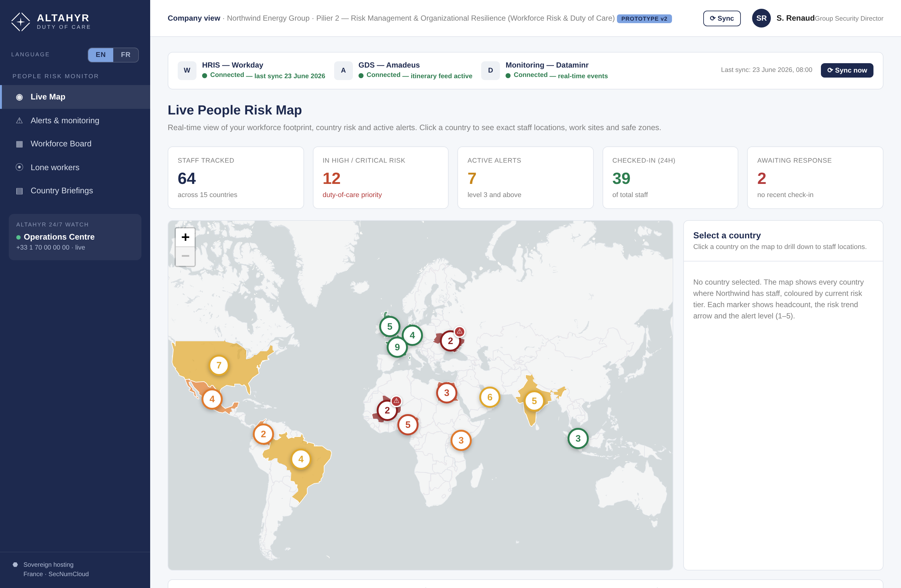Screen dimensions: 901x588
Task: Switch language to EN
Action: click(101, 55)
